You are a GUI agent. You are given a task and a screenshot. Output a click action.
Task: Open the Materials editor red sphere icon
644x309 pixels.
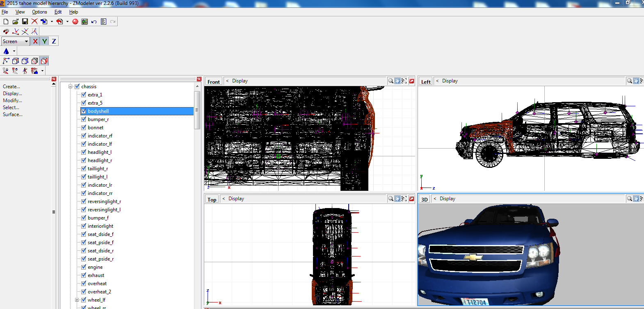(x=75, y=22)
